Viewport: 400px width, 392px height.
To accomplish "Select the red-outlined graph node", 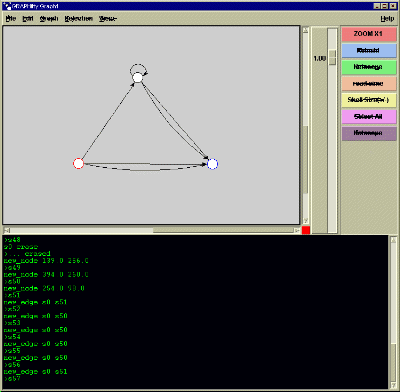I will [x=78, y=163].
